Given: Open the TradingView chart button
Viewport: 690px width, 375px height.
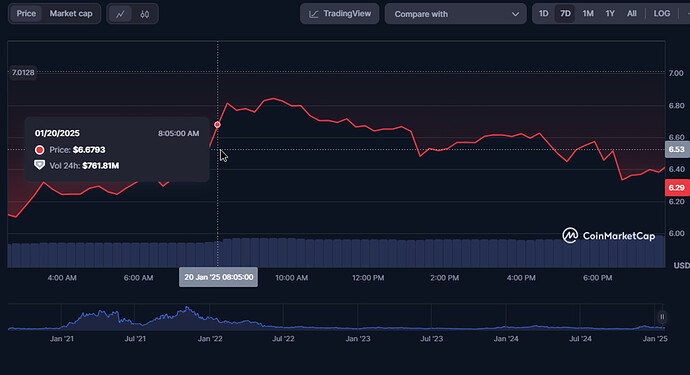Looking at the screenshot, I should point(339,14).
